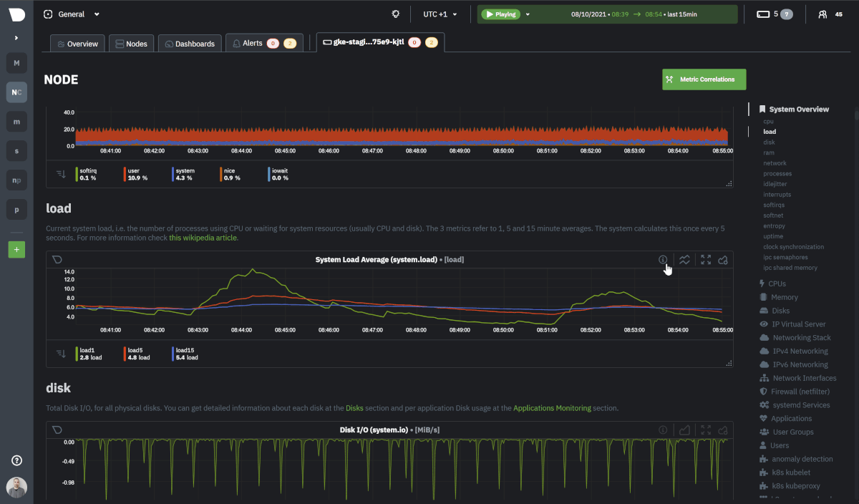859x504 pixels.
Task: Open the UTC +1 timezone dropdown
Action: click(x=440, y=14)
